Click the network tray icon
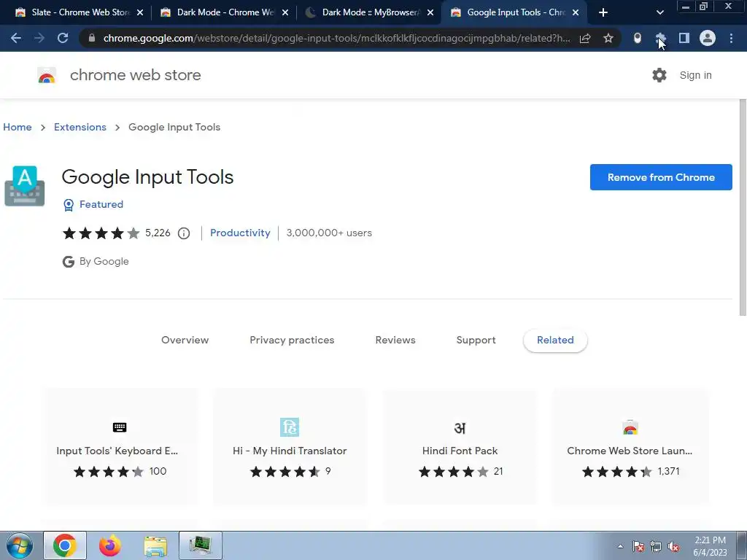747x560 pixels. [x=656, y=546]
